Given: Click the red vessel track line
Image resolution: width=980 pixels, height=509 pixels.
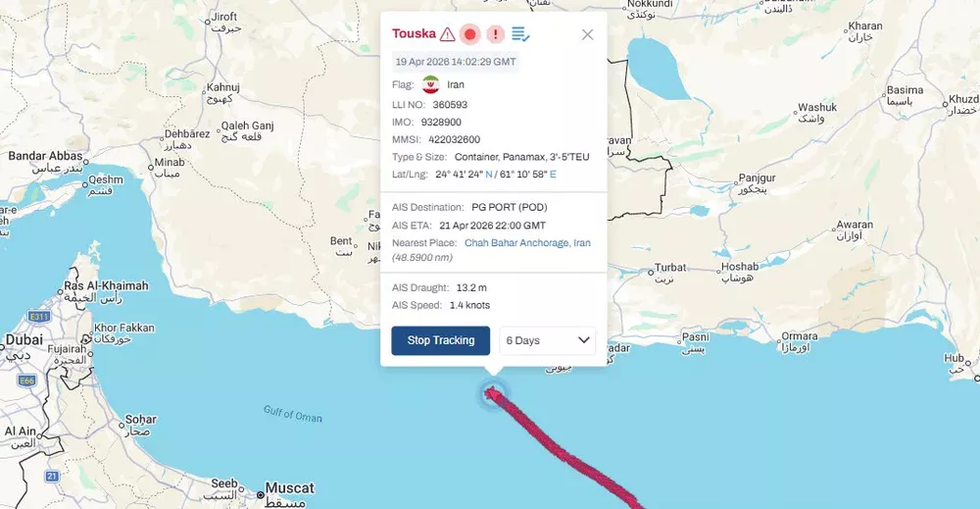Looking at the screenshot, I should [x=568, y=455].
